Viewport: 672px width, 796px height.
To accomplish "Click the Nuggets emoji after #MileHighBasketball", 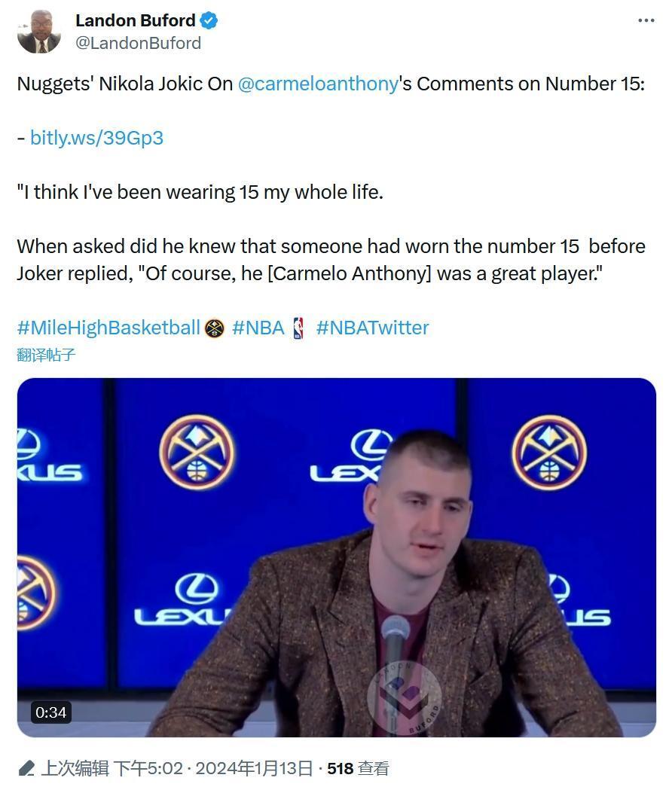I will pos(215,328).
